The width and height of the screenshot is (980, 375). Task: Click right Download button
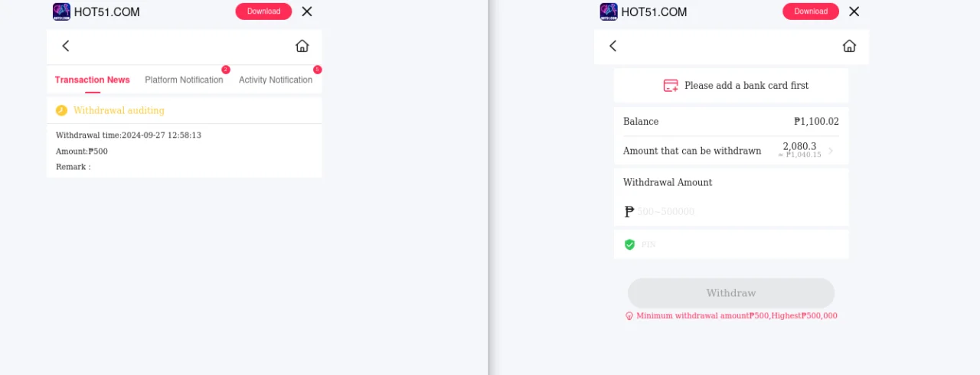[811, 11]
